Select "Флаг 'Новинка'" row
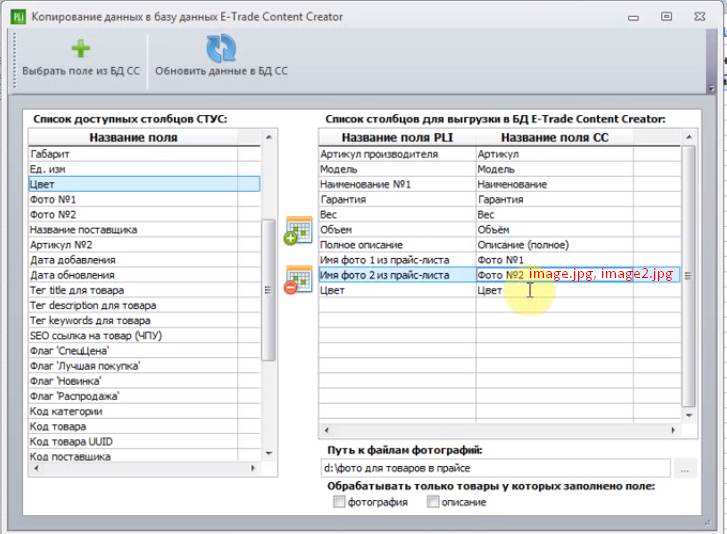 click(144, 381)
